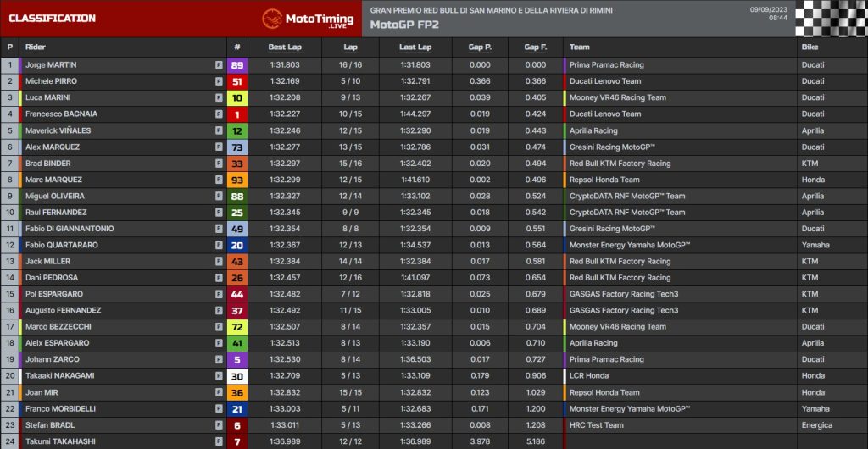Click the checkered flag icon
Image resolution: width=868 pixels, height=449 pixels.
coord(831,18)
